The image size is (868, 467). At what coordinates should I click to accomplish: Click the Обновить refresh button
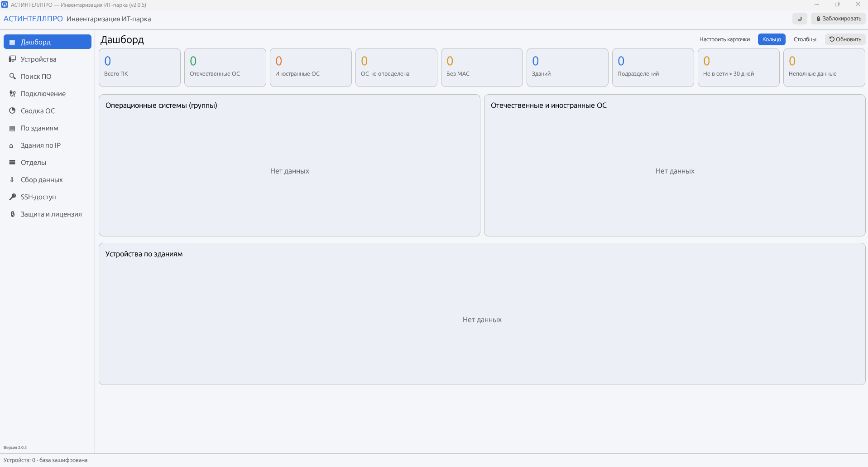coord(845,39)
